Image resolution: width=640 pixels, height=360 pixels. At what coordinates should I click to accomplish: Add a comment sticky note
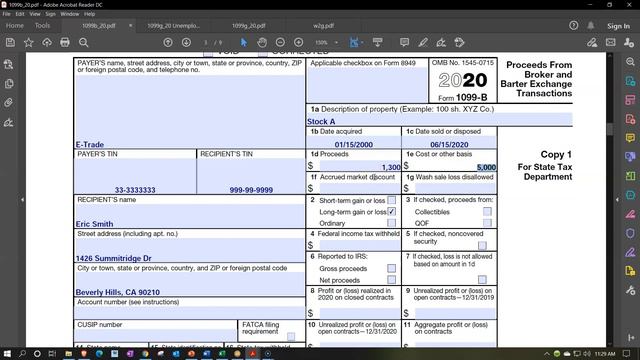[404, 42]
